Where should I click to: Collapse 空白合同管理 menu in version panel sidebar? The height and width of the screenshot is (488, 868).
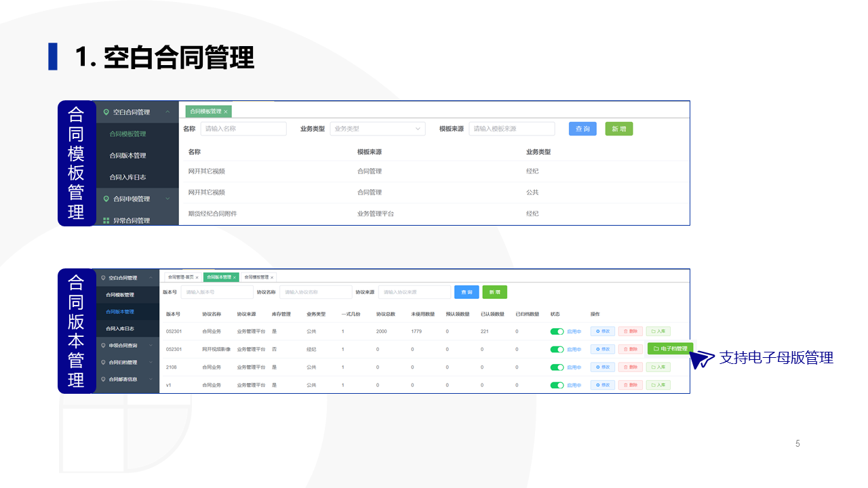pos(151,278)
